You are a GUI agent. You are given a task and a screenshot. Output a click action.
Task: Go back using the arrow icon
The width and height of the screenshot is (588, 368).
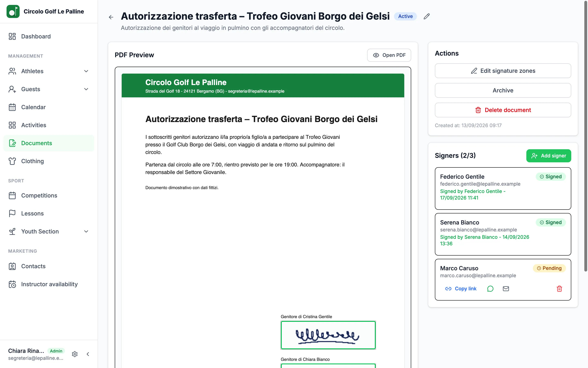111,17
